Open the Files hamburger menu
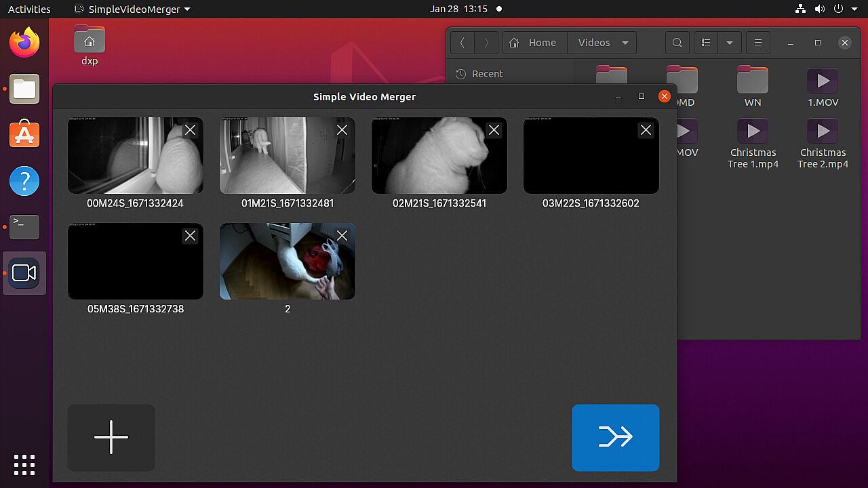 coord(758,43)
